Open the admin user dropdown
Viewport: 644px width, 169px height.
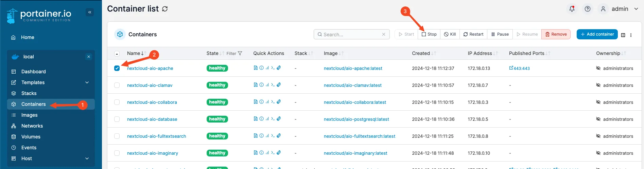620,9
